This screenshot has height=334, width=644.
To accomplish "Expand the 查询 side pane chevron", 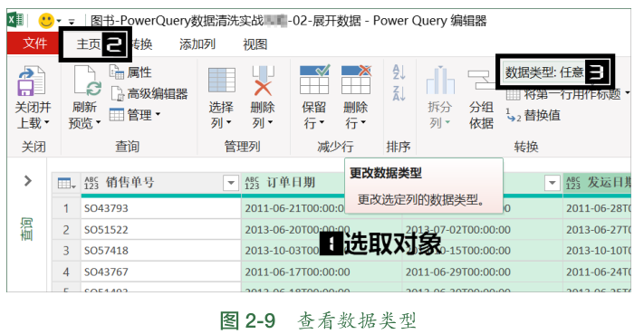I will point(27,180).
